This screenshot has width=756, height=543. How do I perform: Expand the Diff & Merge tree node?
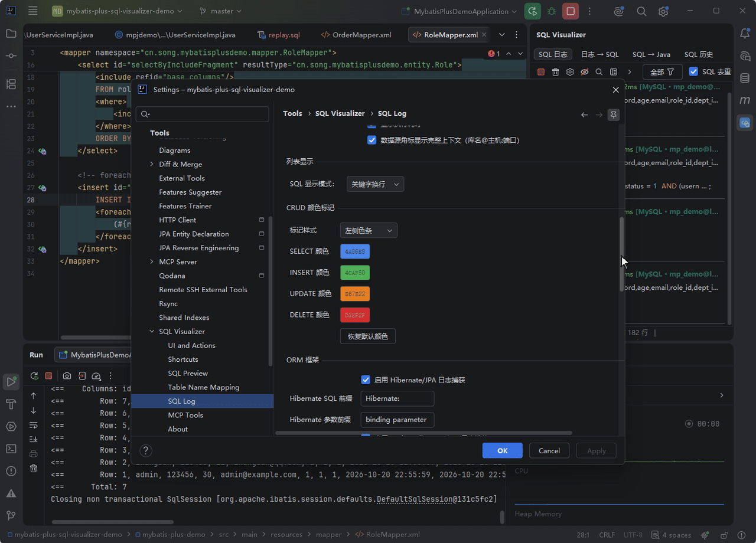(152, 164)
